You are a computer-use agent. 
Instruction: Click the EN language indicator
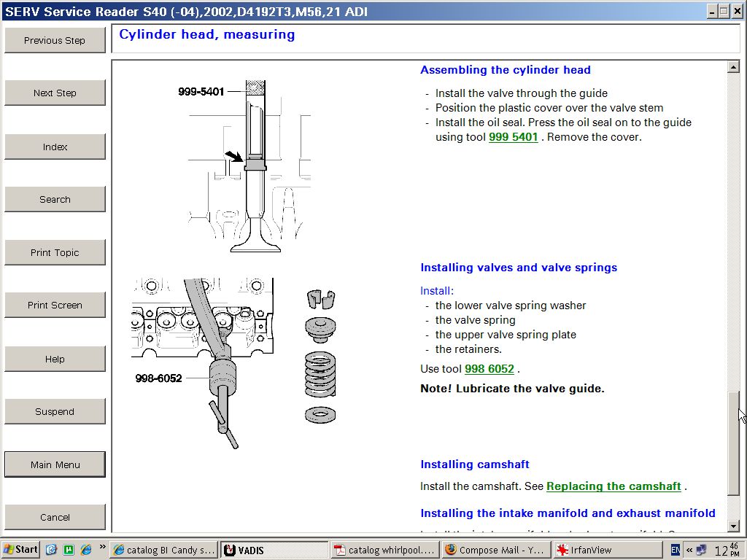tap(675, 550)
